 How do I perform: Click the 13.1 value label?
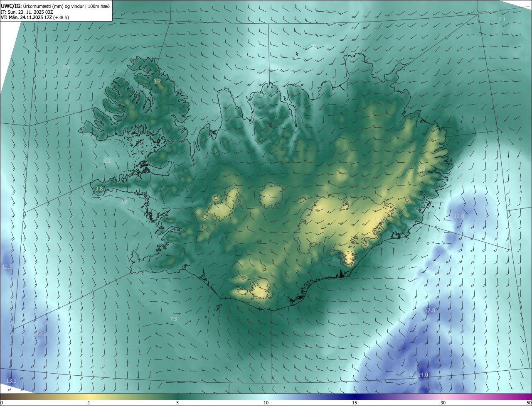coord(11,381)
